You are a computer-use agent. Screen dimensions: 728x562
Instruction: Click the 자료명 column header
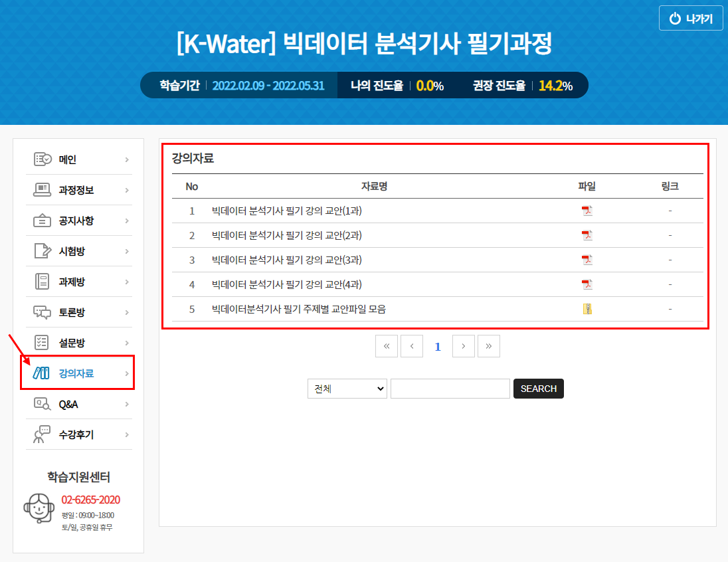click(x=374, y=186)
